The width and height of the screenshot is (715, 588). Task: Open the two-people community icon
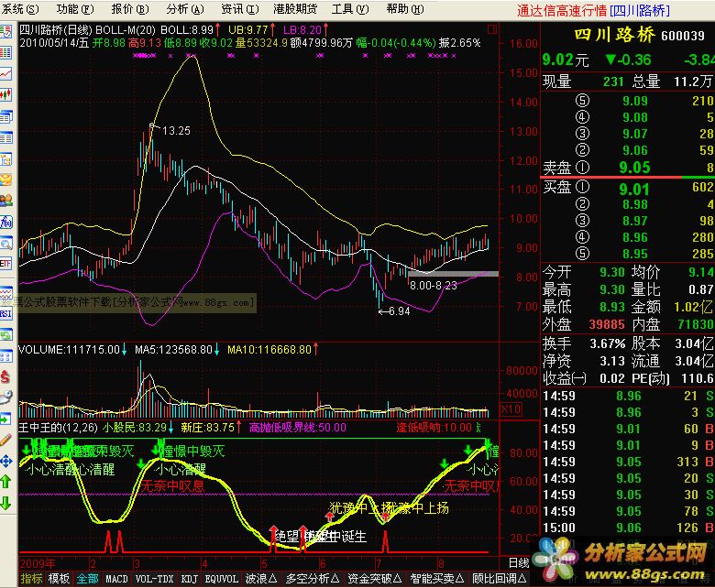point(5,201)
